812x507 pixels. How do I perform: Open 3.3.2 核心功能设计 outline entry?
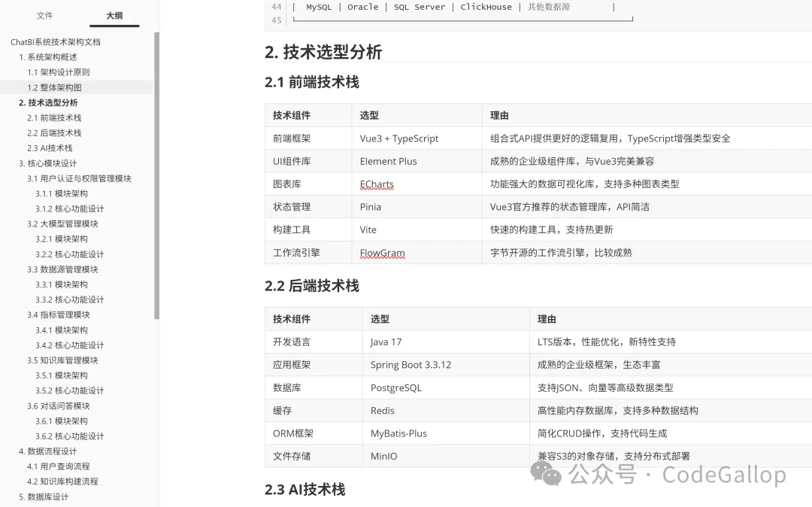click(x=70, y=299)
